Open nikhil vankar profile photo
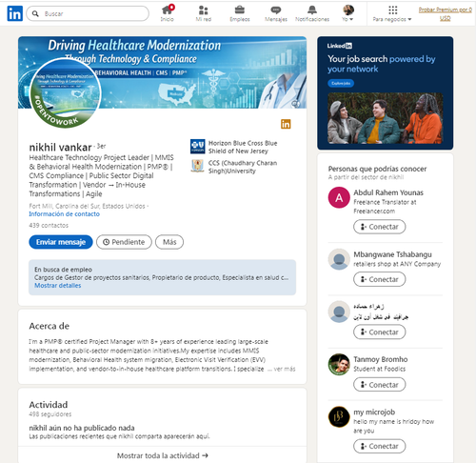This screenshot has width=476, height=463. coord(65,93)
